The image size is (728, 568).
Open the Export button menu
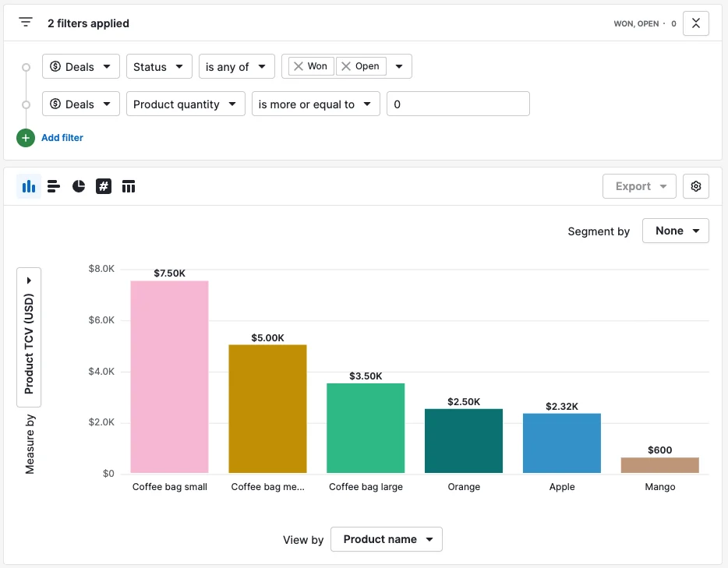(639, 186)
